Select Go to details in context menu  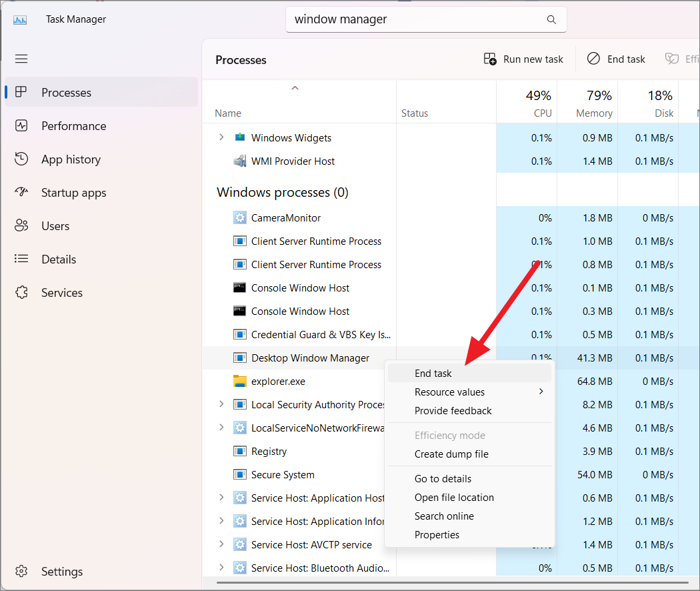pos(443,478)
